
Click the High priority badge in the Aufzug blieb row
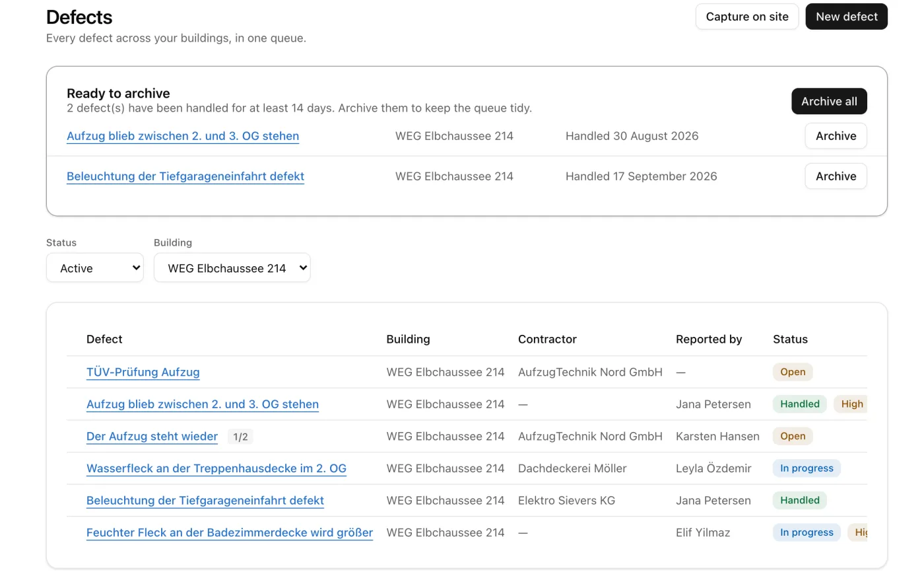point(851,404)
